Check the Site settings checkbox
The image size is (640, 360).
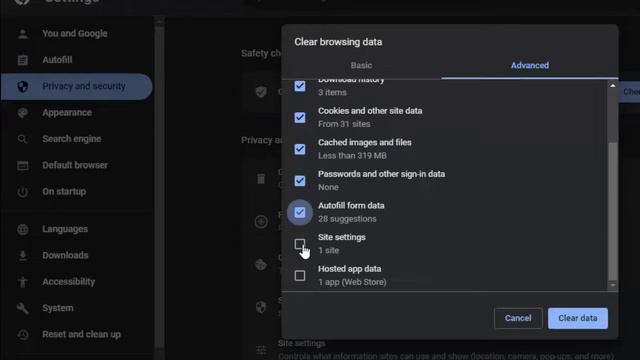coord(300,244)
